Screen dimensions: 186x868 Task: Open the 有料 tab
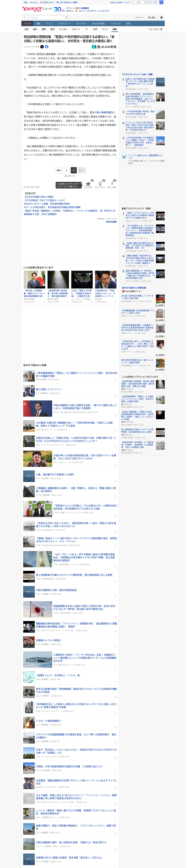(128, 24)
